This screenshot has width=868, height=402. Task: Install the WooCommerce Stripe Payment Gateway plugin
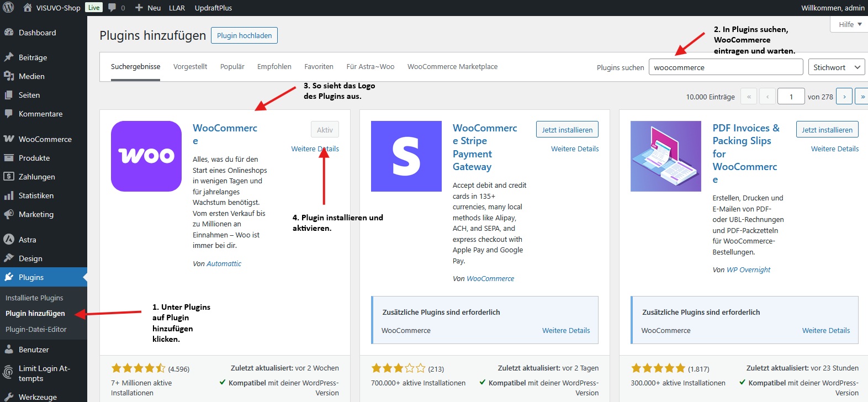pyautogui.click(x=567, y=130)
